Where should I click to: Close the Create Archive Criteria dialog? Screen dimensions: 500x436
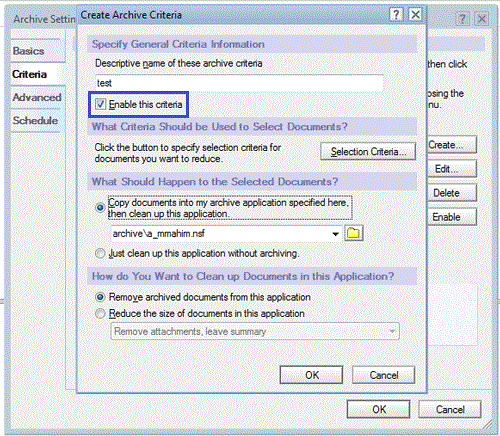click(415, 15)
